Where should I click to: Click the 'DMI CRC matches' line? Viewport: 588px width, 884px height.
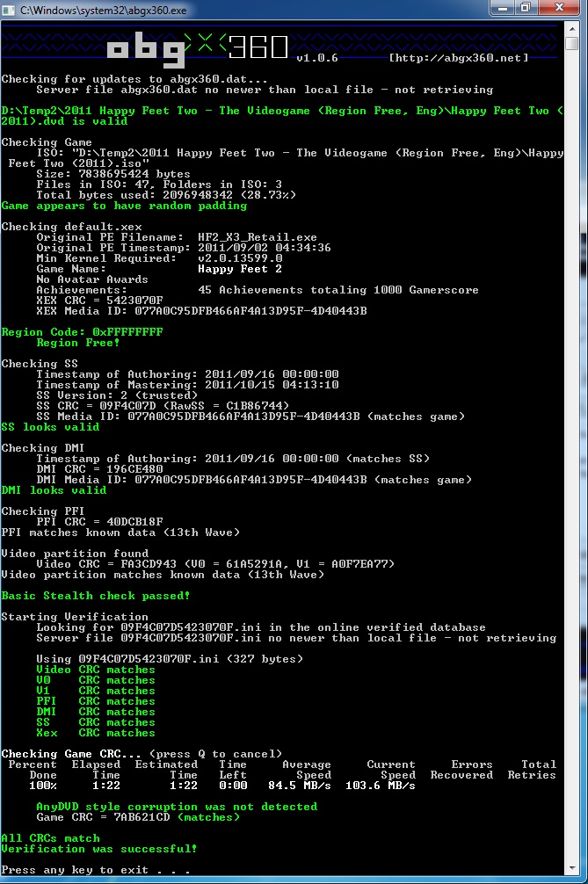click(95, 712)
